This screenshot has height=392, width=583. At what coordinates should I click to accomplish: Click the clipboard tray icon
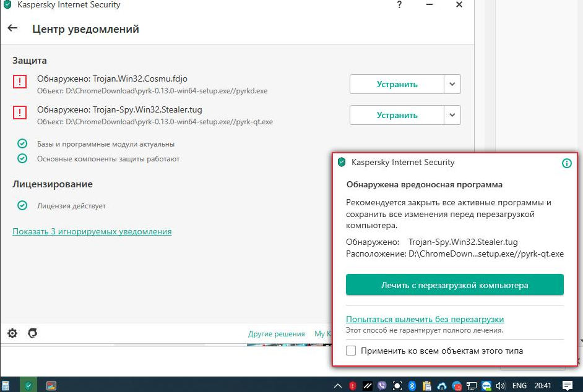click(427, 386)
